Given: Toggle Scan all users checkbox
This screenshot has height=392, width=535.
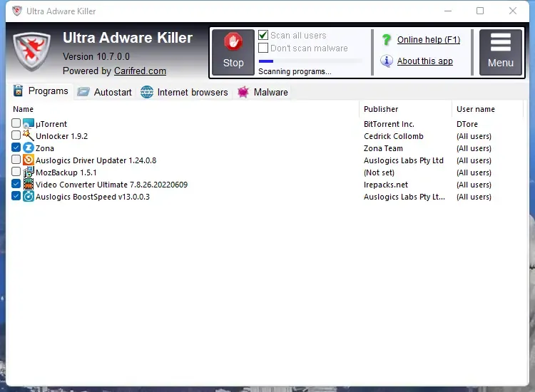Looking at the screenshot, I should click(263, 35).
